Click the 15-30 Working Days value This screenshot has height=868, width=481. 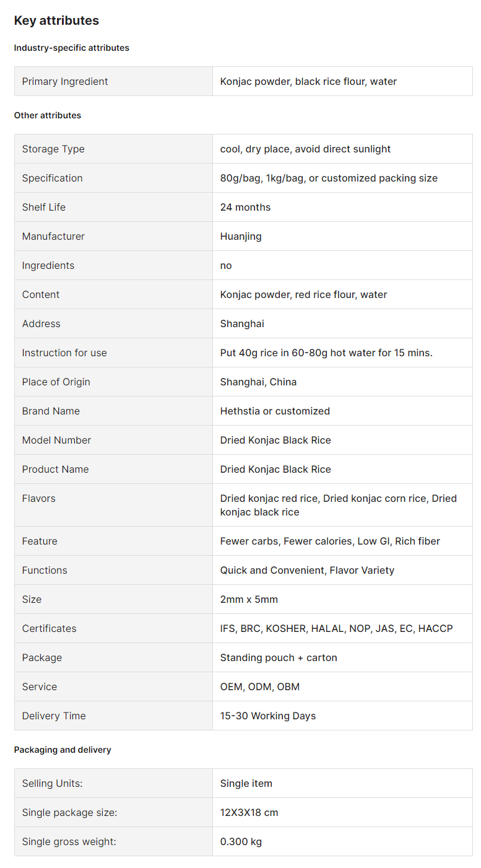pos(268,716)
